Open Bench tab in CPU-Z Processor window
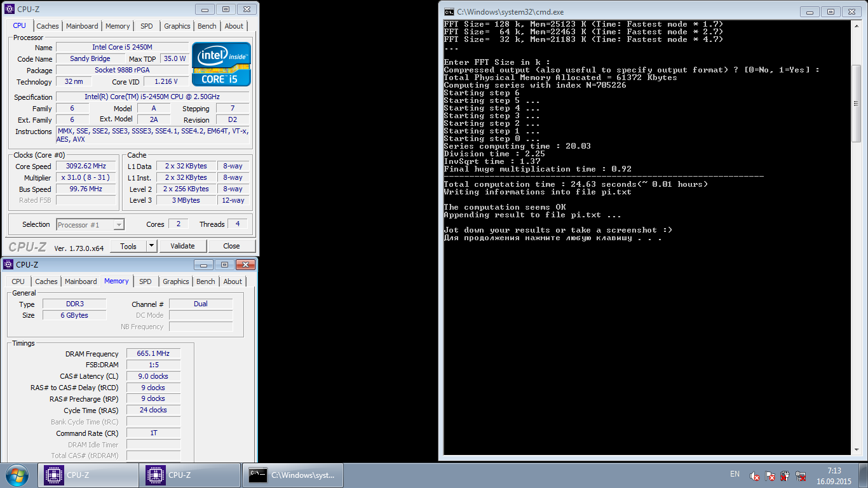Screen dimensions: 868x488 (207, 26)
